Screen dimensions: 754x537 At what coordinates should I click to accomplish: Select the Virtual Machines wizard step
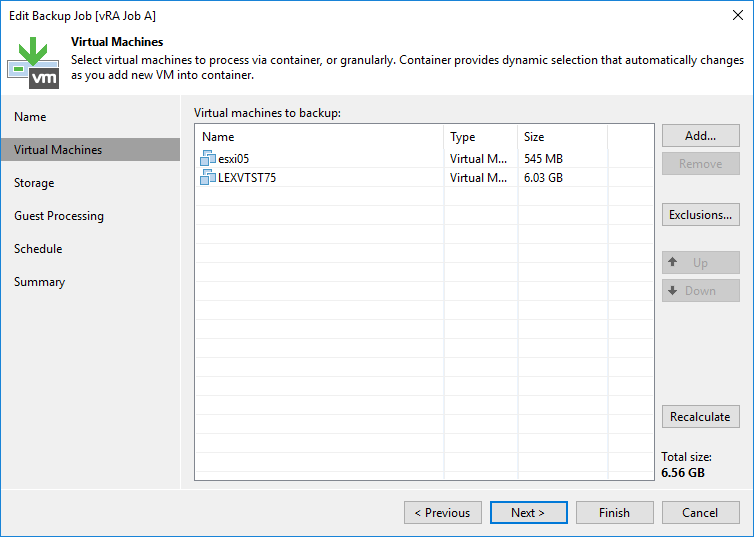(58, 150)
